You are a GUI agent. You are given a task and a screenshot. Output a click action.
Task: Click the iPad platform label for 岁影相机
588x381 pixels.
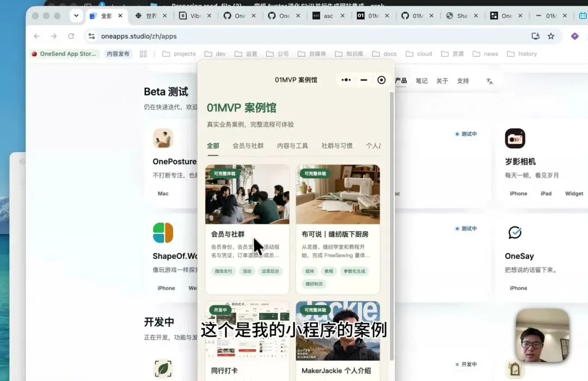coord(546,193)
